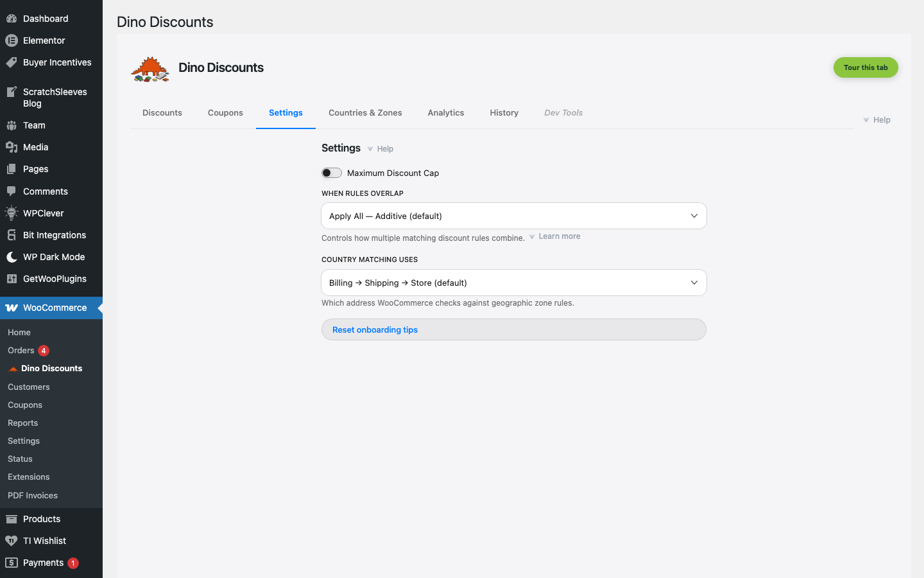Click Dino Discounts in WooCommerce submenu
This screenshot has width=924, height=578.
[x=51, y=369]
